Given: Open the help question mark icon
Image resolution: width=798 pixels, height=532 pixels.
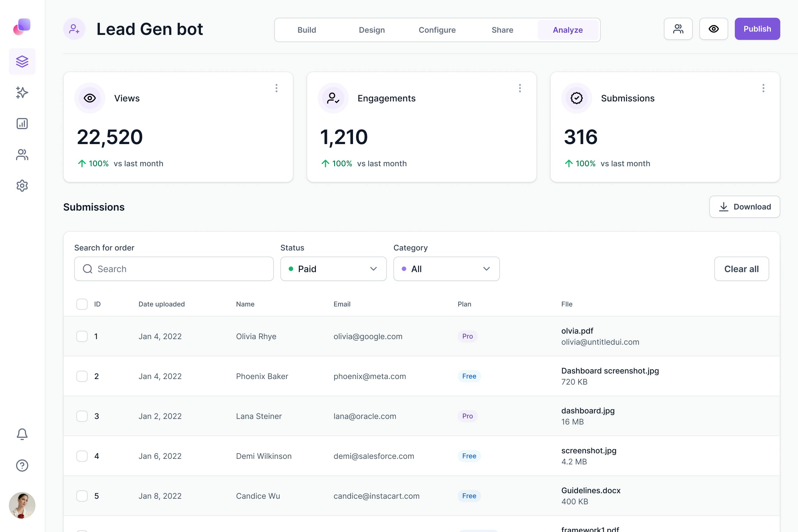Looking at the screenshot, I should click(x=22, y=465).
